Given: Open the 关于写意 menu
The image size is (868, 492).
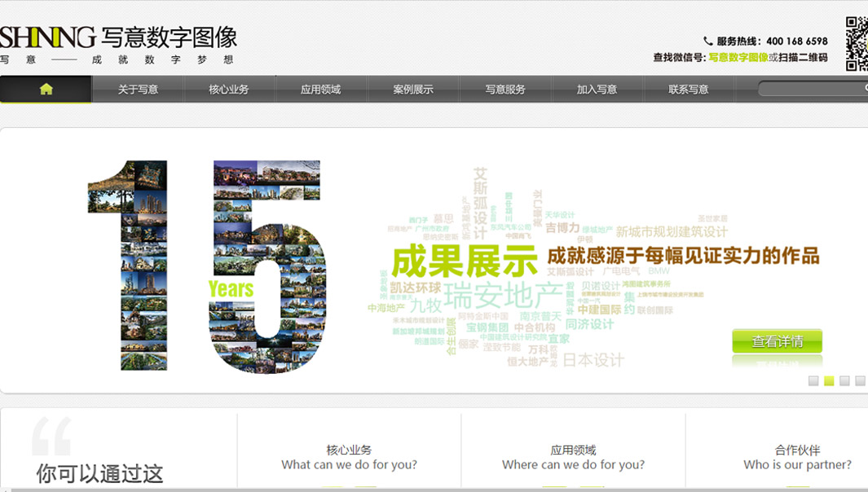Looking at the screenshot, I should tap(138, 90).
